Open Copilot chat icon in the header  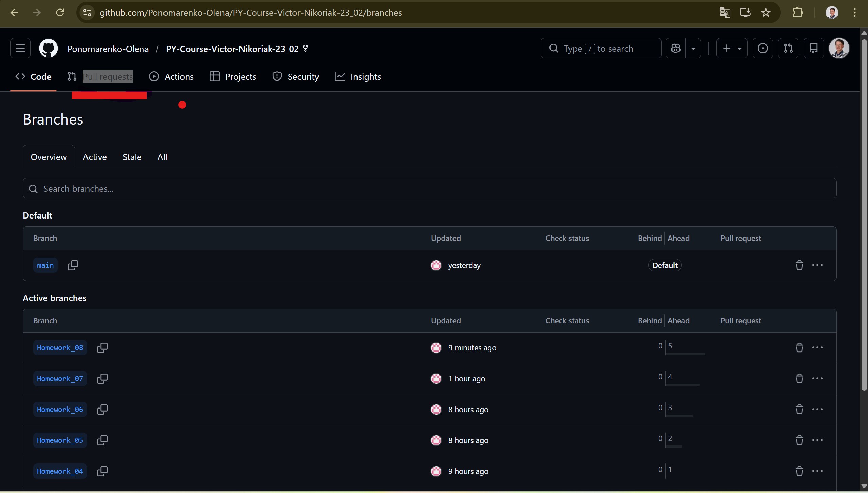point(676,49)
